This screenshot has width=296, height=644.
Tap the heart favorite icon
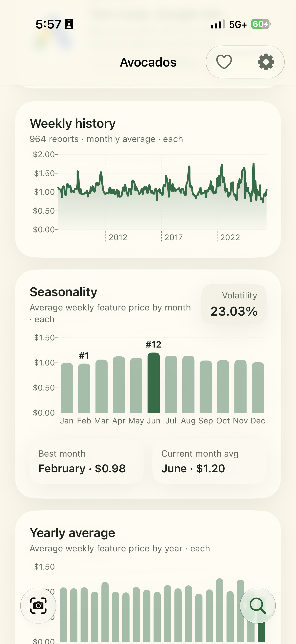coord(224,62)
